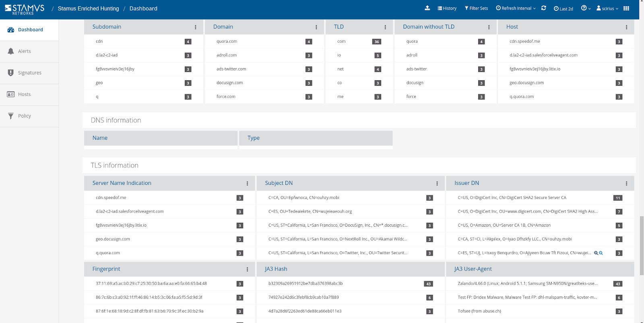Open Host panel kebab menu
Viewport: 644px width, 323px height.
click(626, 27)
